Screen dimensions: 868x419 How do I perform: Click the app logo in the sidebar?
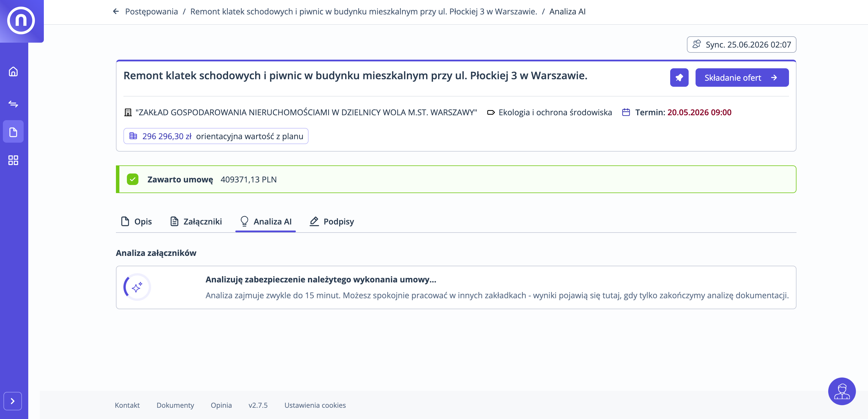click(21, 20)
